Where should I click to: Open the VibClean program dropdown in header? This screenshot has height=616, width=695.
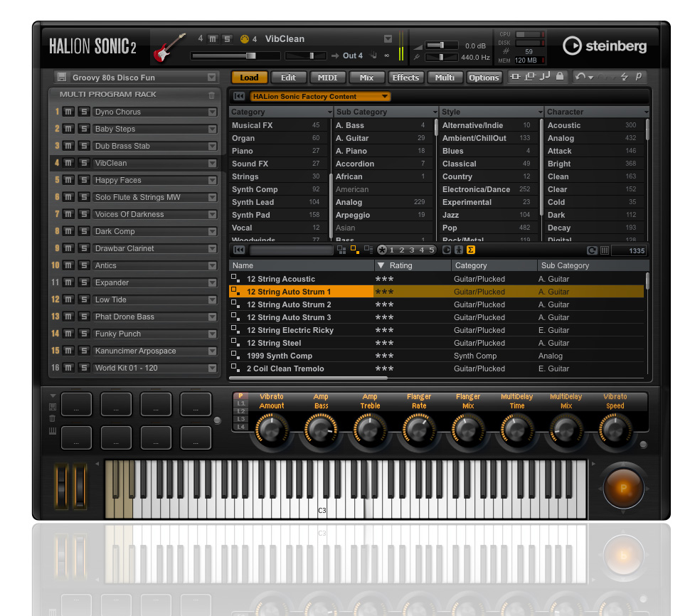[388, 39]
